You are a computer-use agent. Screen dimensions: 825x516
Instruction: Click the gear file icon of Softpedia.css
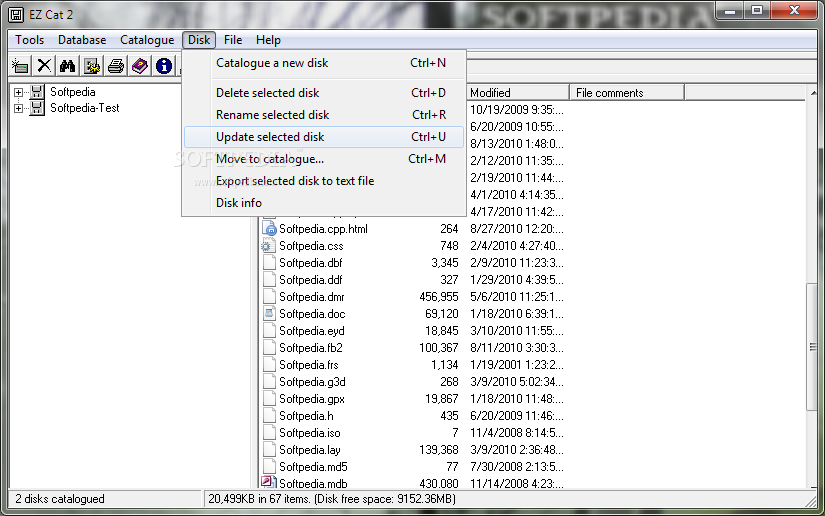click(x=268, y=246)
